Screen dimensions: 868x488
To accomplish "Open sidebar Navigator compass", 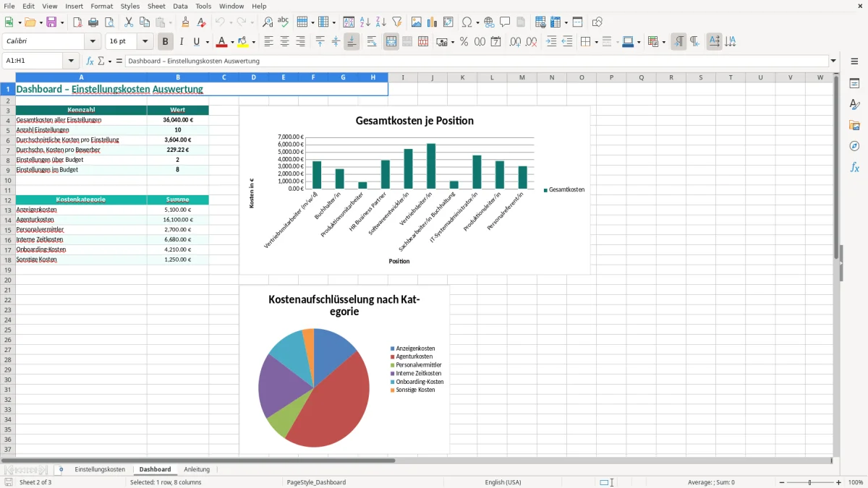I will (x=854, y=146).
